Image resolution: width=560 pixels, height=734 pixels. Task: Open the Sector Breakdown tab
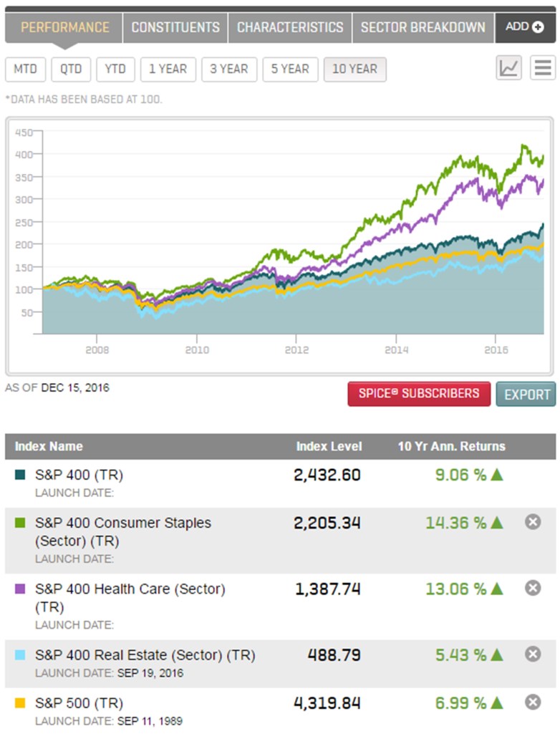coord(423,27)
